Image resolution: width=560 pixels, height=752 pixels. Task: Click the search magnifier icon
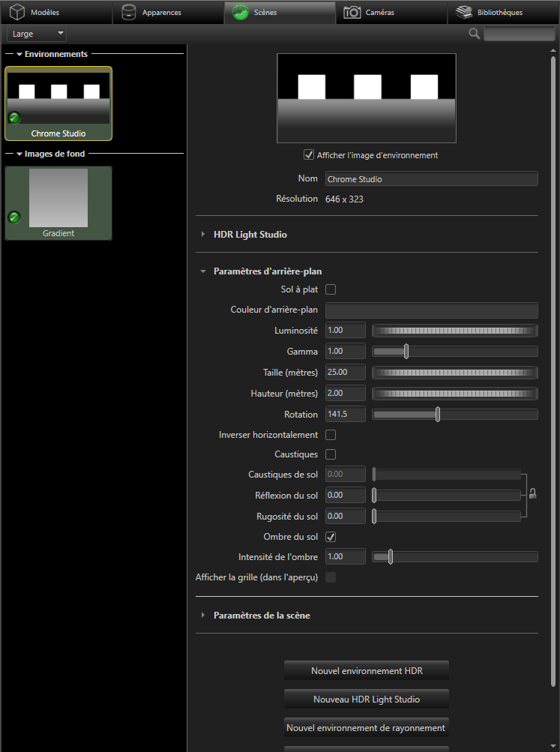coord(475,34)
